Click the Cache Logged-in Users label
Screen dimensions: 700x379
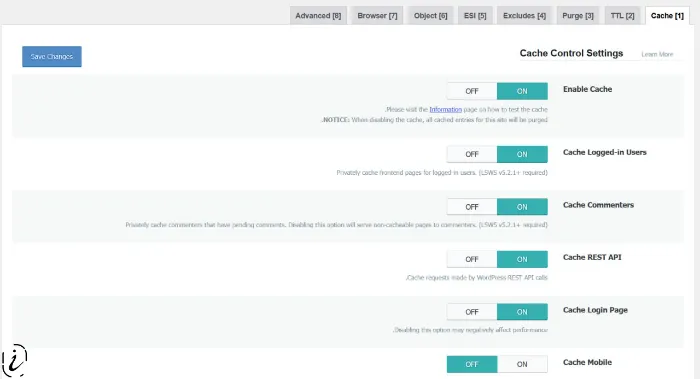(x=604, y=152)
